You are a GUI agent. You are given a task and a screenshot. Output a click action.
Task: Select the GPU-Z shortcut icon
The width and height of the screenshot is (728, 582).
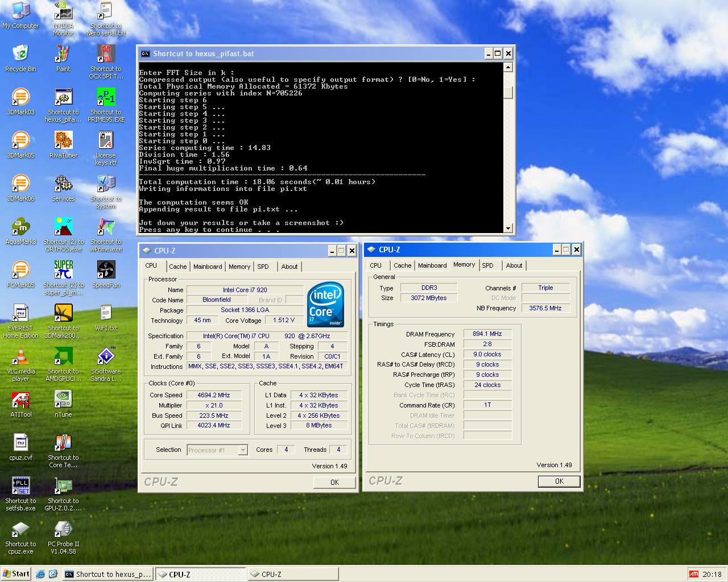click(63, 494)
